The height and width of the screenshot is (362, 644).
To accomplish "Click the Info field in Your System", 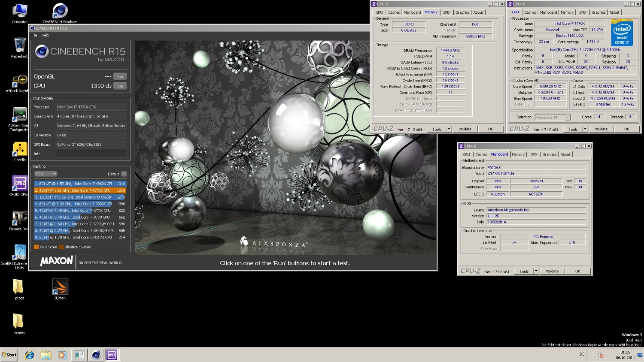I will pyautogui.click(x=91, y=154).
